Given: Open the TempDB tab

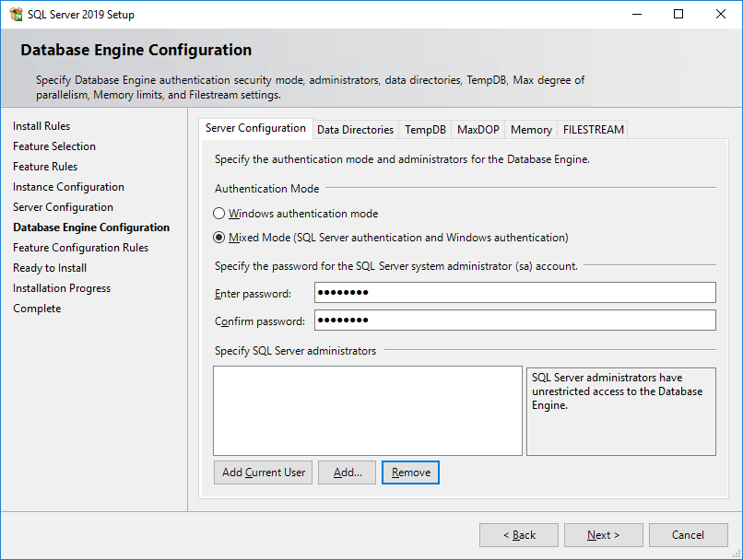Looking at the screenshot, I should [x=425, y=130].
